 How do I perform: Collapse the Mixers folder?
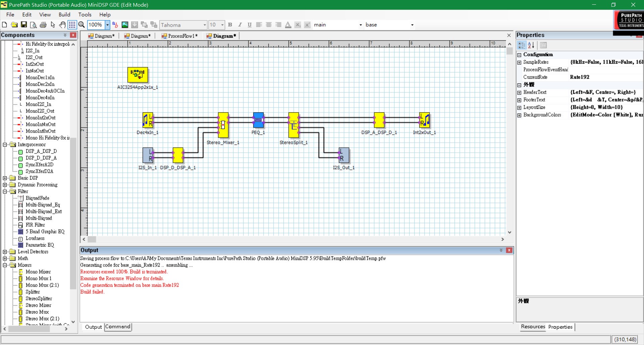click(x=5, y=265)
